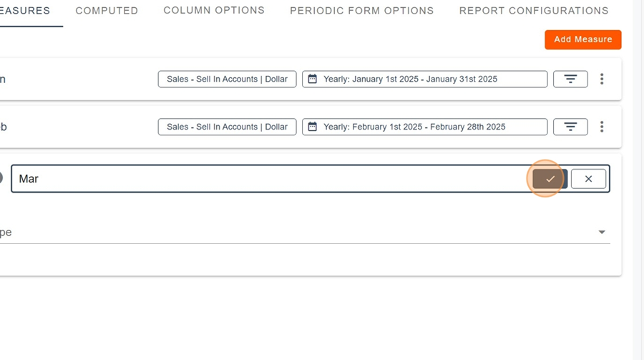Open the Report Configurations tab
This screenshot has height=360, width=644.
tap(534, 11)
